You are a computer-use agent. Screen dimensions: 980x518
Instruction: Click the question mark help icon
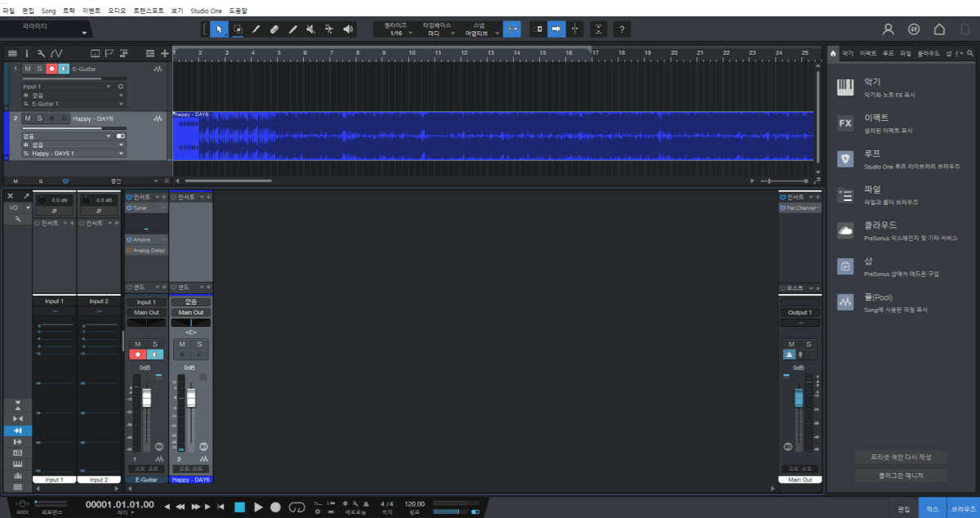pos(621,29)
